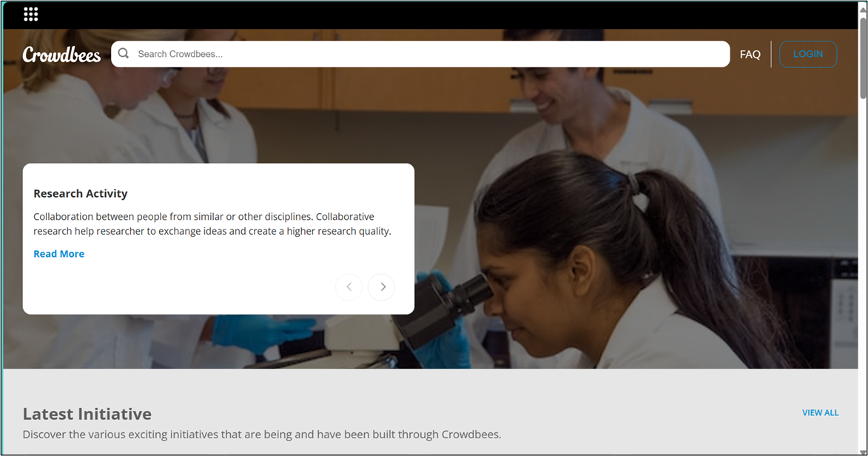This screenshot has width=868, height=456.
Task: Click the LOGIN button
Action: click(x=808, y=54)
